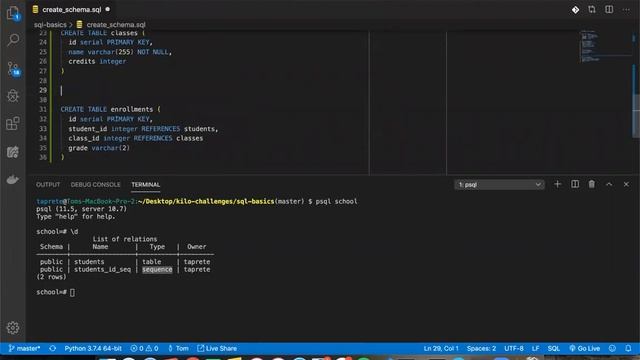
Task: Click the open changes icon in editor toolbar
Action: tap(592, 10)
